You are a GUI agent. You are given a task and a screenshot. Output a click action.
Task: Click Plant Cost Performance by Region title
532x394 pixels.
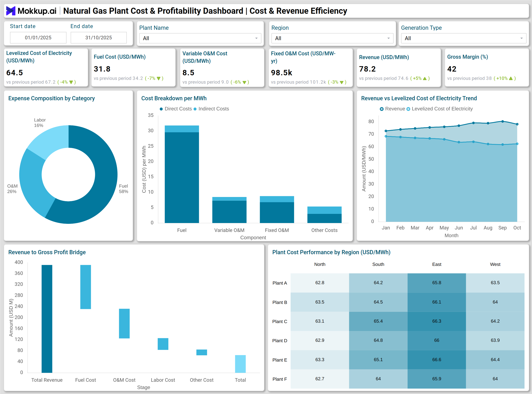click(331, 252)
